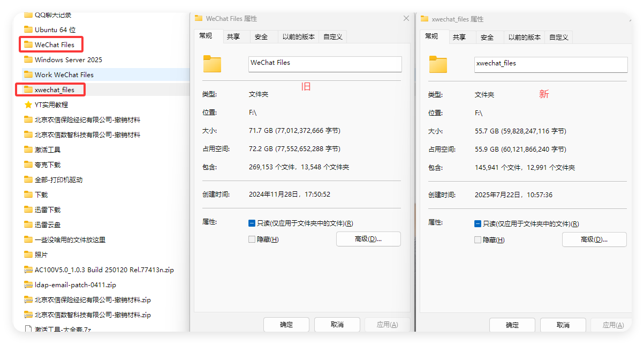Toggle 只读 checkbox in WeChat Files 属性
Screen dimensions: 644x344
tap(252, 223)
